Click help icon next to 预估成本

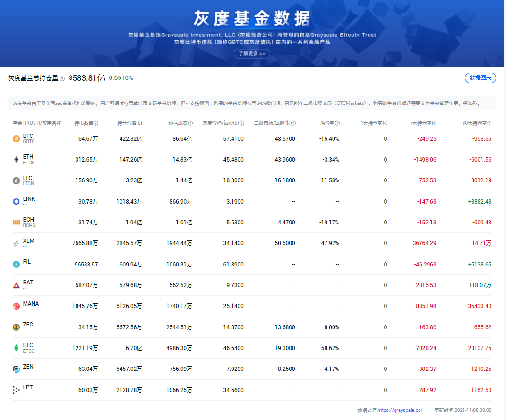pos(190,123)
